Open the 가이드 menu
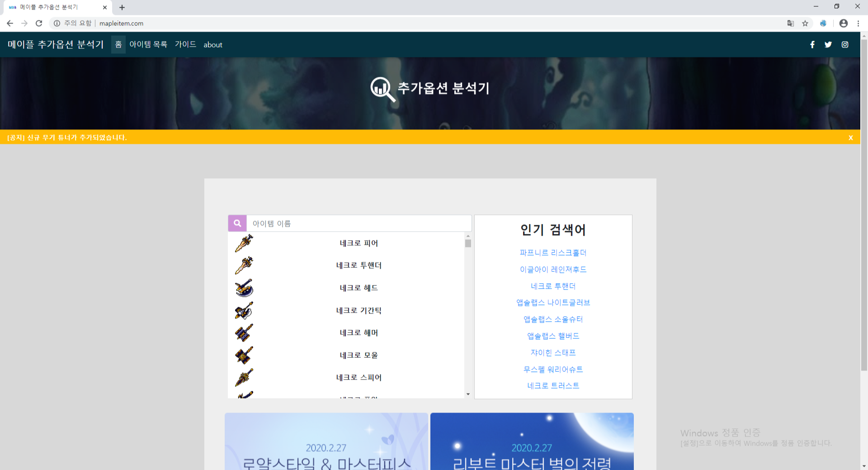The width and height of the screenshot is (868, 470). 185,44
